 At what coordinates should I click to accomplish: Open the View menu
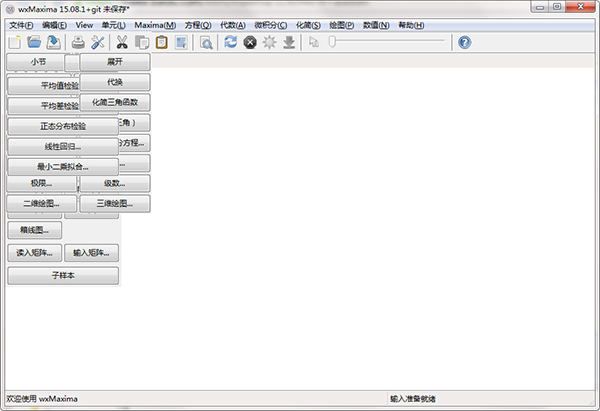click(84, 25)
